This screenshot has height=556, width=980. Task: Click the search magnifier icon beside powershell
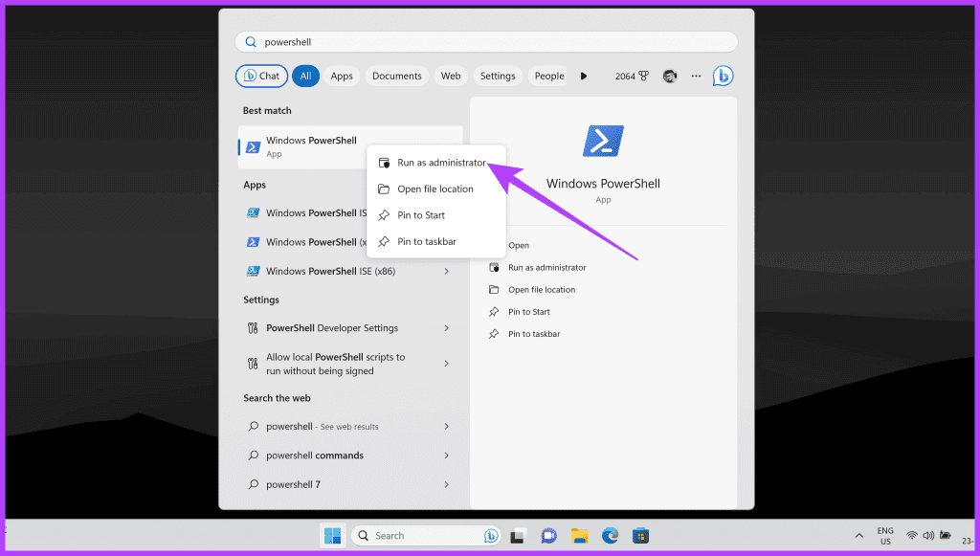tap(251, 42)
